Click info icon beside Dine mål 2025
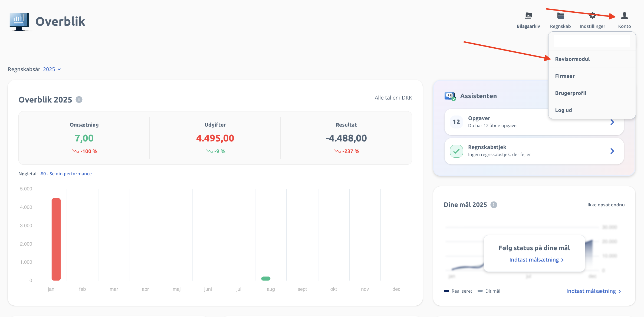Screen dimensions: 644x317 point(494,205)
